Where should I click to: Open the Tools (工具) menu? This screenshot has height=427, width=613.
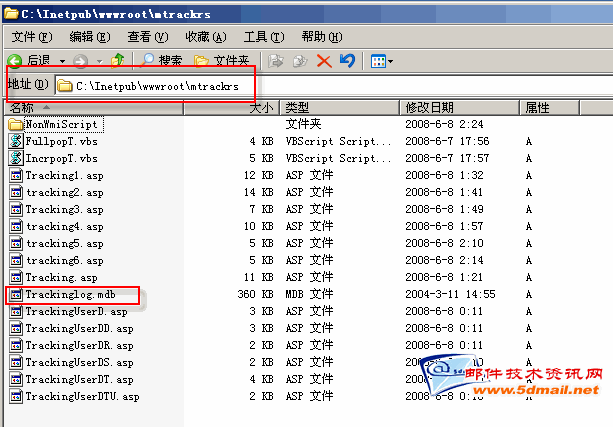[262, 36]
